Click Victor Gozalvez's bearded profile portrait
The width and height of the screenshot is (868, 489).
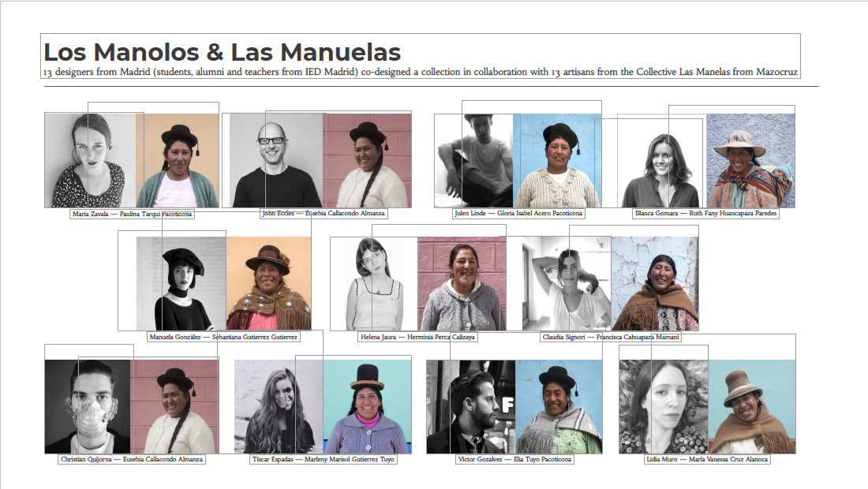click(471, 407)
